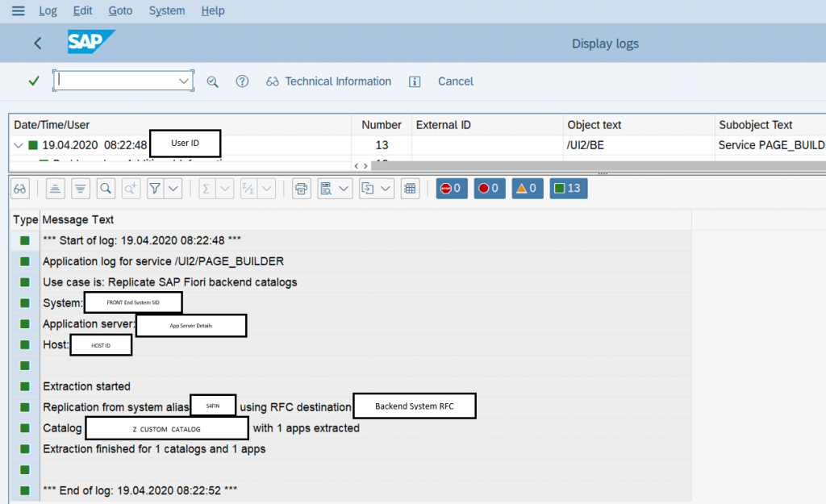Click the Choose Layout grid icon
Image resolution: width=826 pixels, height=504 pixels.
click(410, 189)
